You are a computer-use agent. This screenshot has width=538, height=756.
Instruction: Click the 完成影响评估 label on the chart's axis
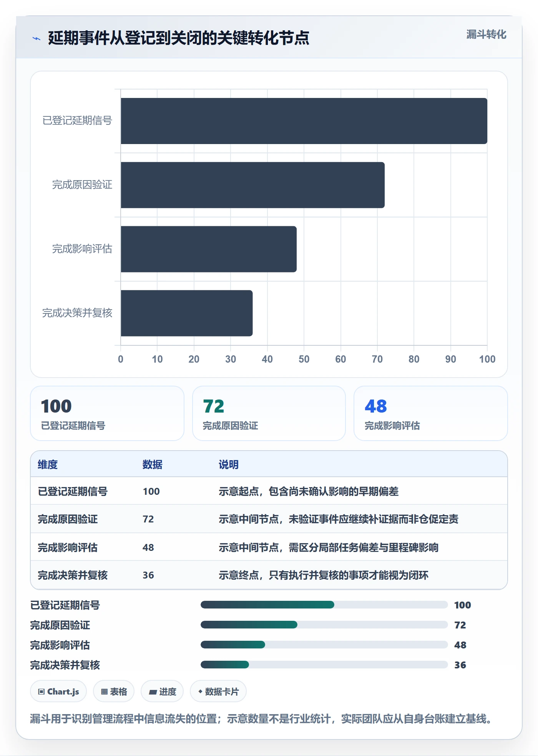tap(82, 249)
